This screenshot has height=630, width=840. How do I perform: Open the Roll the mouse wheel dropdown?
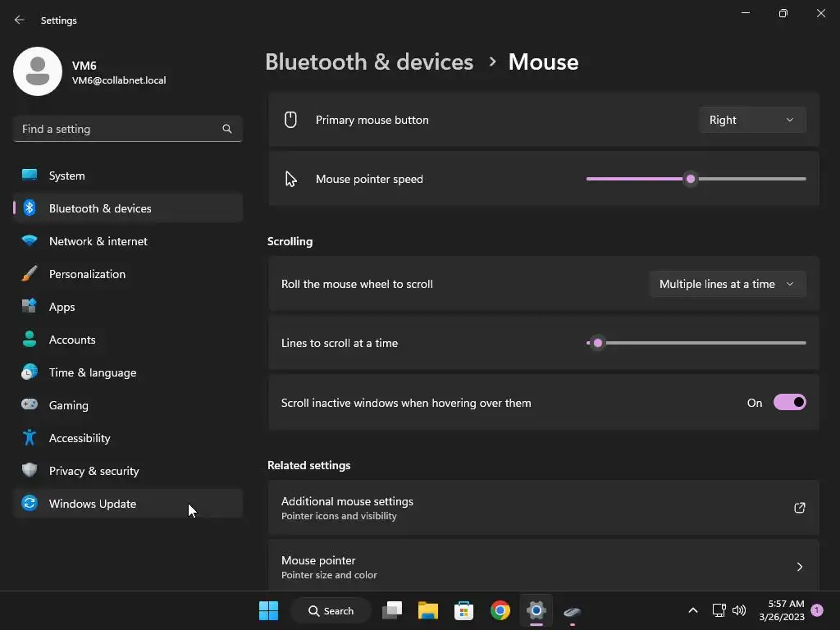pos(728,284)
